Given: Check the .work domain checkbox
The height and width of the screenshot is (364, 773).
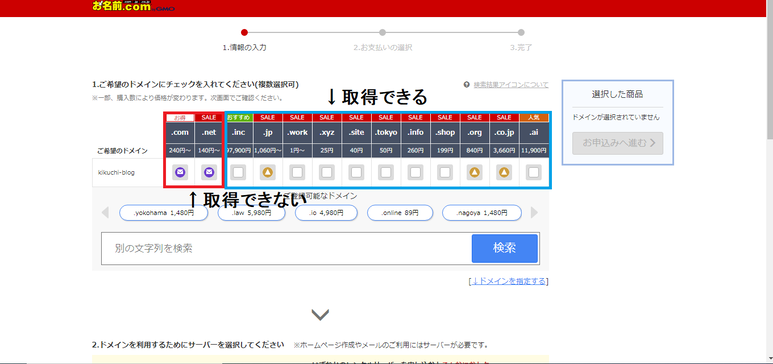Looking at the screenshot, I should click(x=298, y=172).
